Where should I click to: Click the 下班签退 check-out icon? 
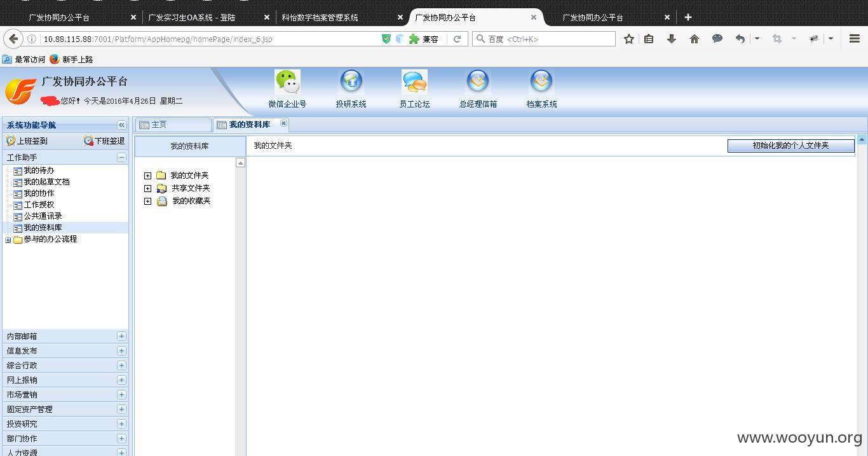(88, 141)
